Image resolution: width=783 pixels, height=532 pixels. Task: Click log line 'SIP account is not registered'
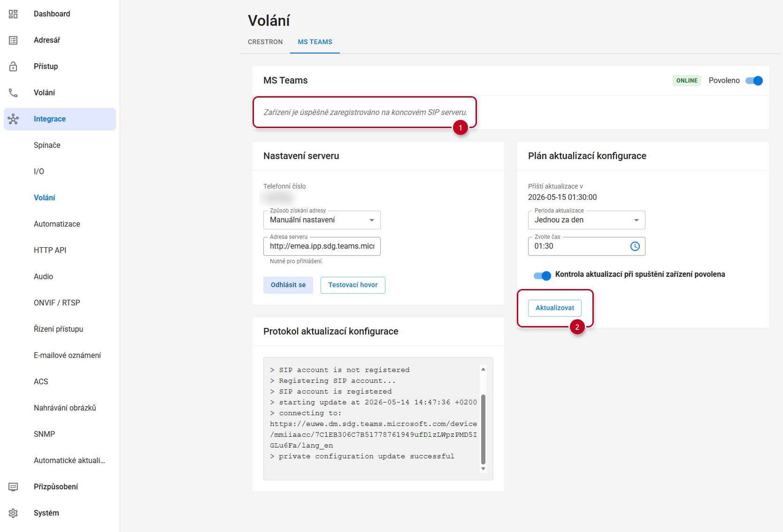[340, 370]
